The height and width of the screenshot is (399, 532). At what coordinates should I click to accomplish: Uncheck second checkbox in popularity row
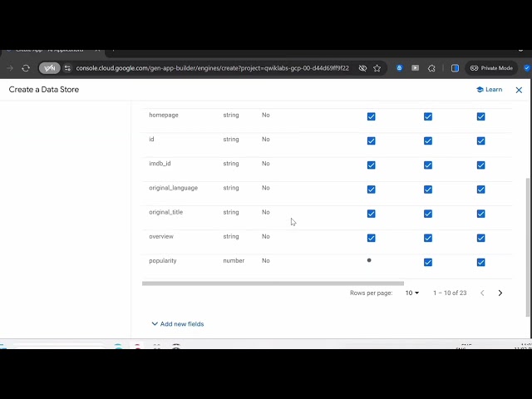click(x=428, y=263)
